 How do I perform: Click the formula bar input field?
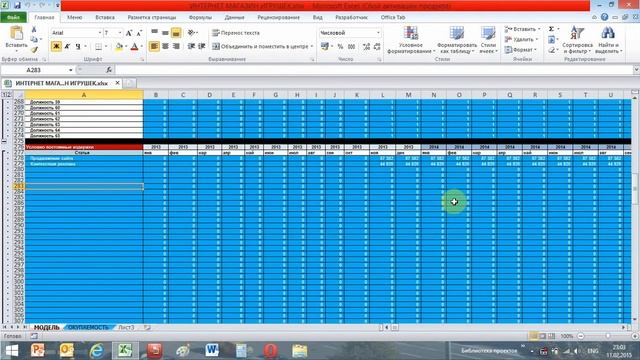pos(373,70)
